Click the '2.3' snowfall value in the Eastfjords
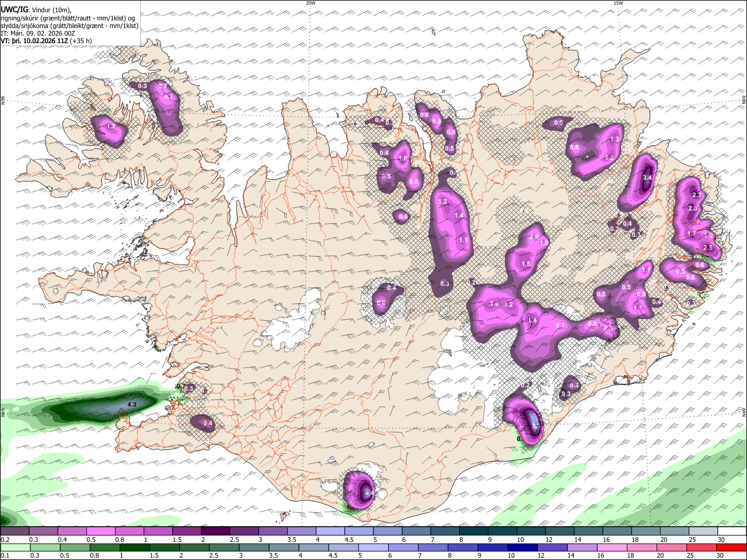This screenshot has width=747, height=560. point(696,195)
